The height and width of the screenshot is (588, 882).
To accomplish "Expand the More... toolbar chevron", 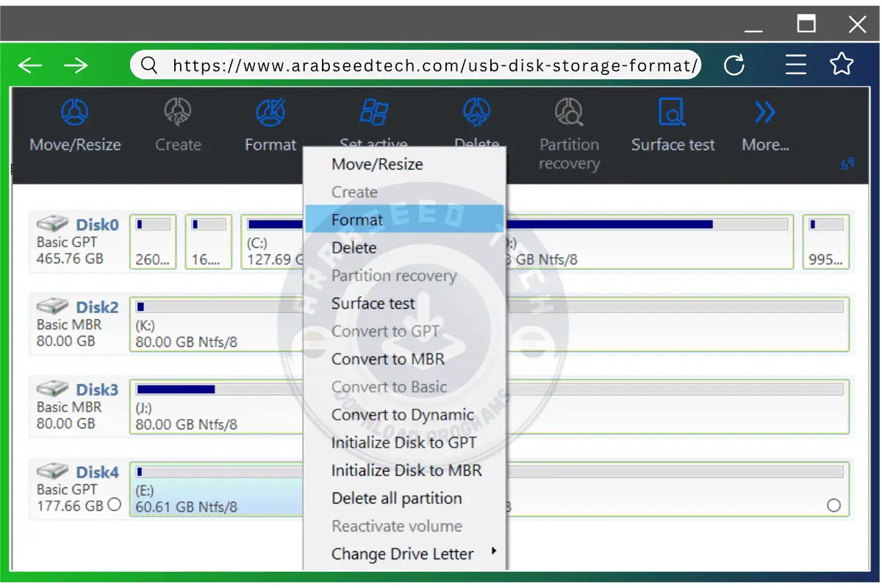I will (765, 113).
